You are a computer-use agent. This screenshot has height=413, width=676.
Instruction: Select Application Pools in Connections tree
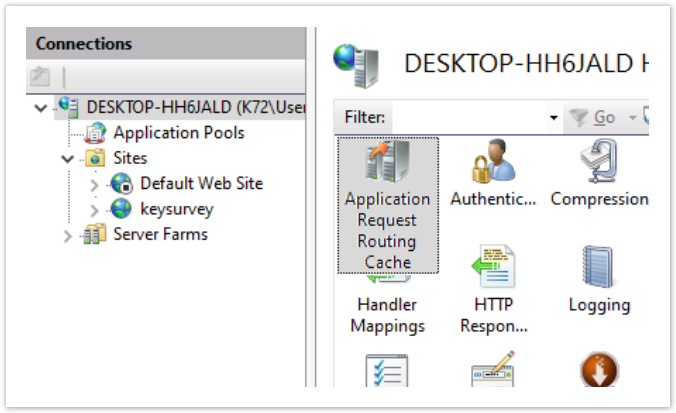coord(178,132)
